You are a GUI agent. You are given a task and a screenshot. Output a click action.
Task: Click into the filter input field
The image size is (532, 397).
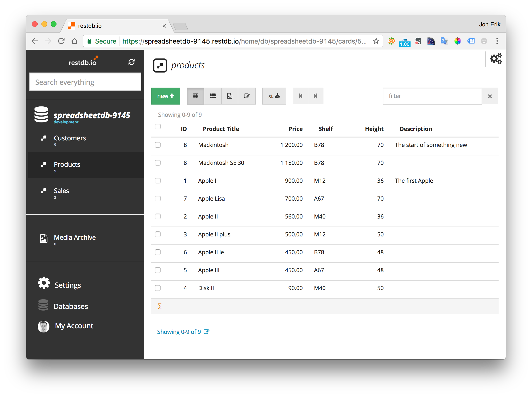click(432, 96)
